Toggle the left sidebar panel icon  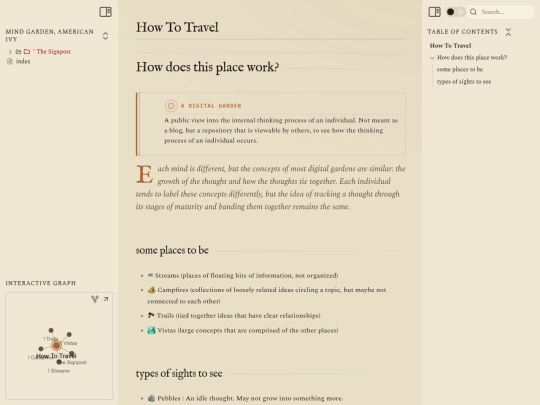(105, 12)
